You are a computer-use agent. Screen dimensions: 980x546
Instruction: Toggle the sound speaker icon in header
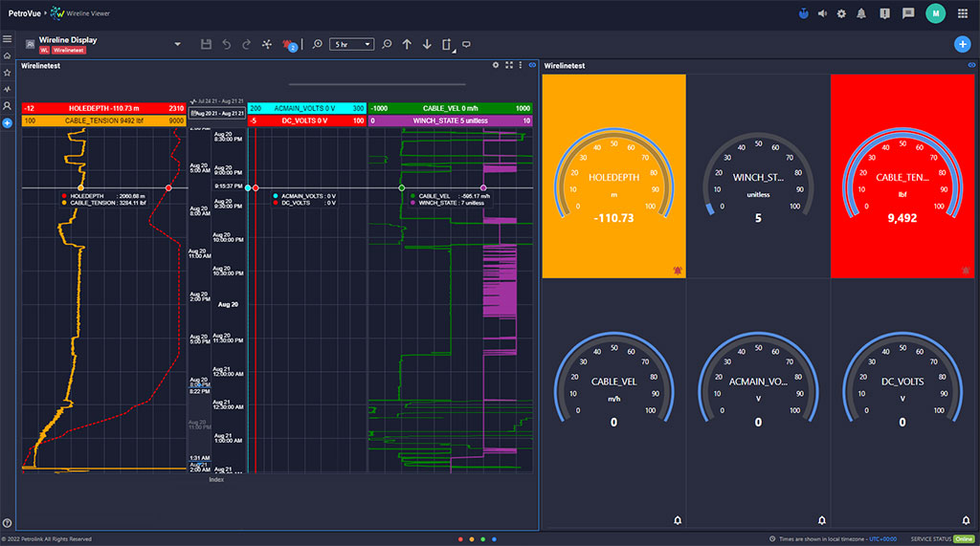822,13
